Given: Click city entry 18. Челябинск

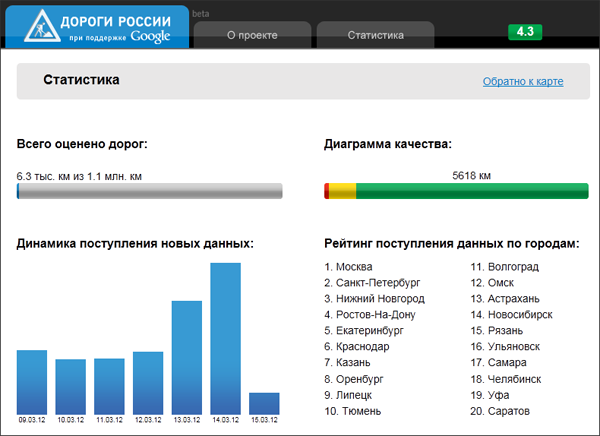Looking at the screenshot, I should 505,379.
